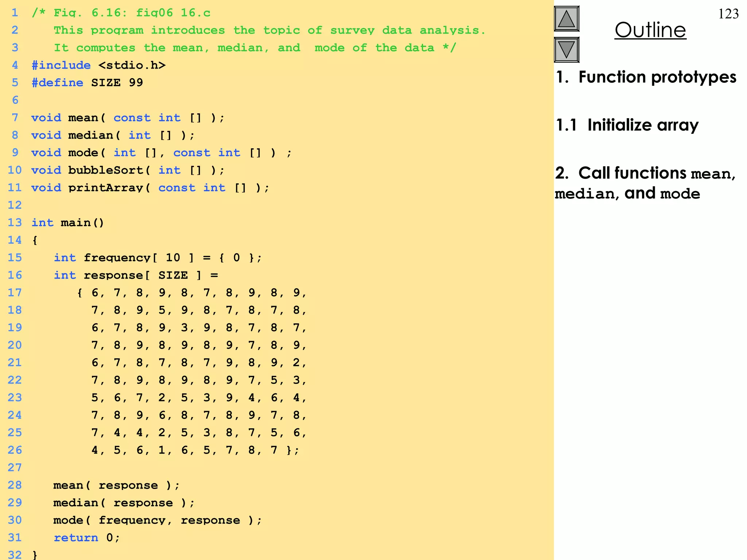The image size is (747, 560).
Task: Click outline item '1. Function prototypes'
Action: [646, 77]
